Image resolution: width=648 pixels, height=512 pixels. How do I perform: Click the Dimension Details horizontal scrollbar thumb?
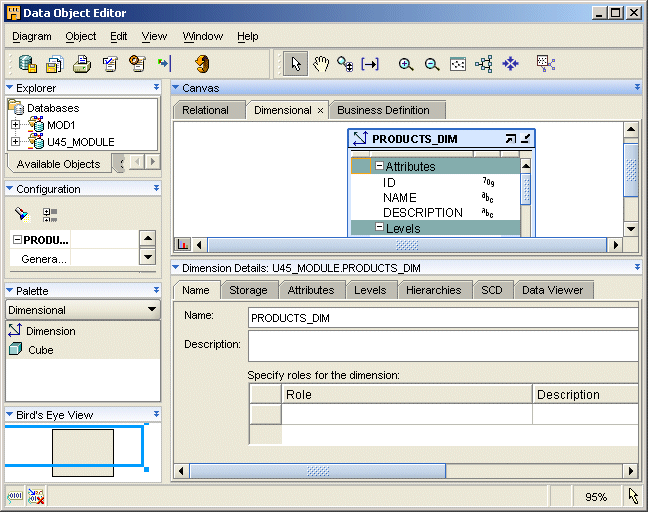(320, 471)
